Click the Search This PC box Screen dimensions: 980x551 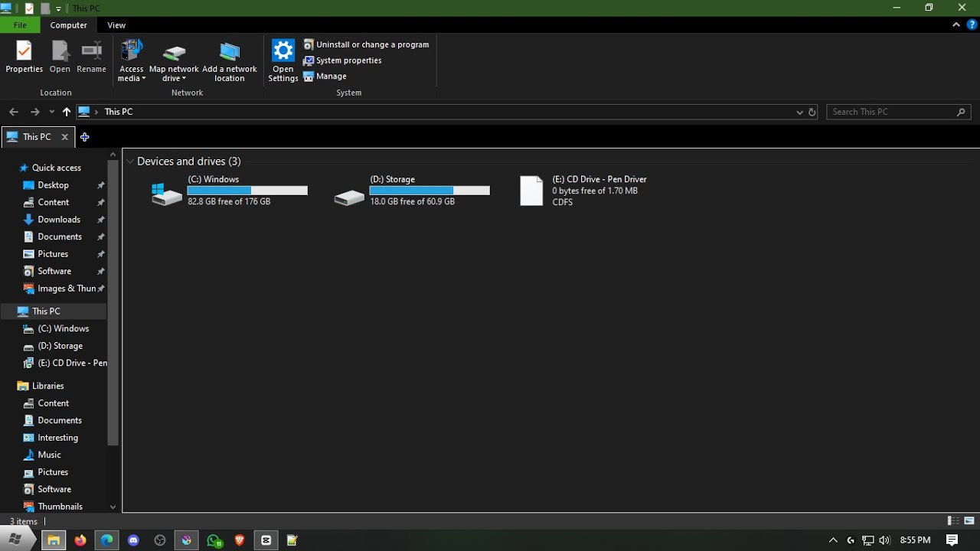(899, 112)
